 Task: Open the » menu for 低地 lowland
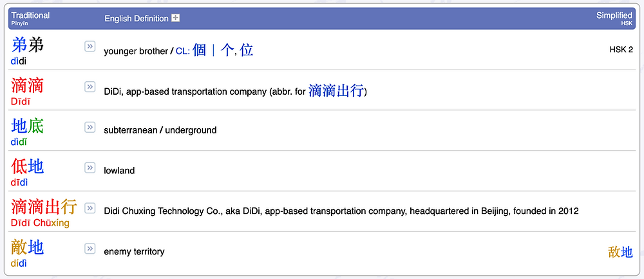coord(90,168)
